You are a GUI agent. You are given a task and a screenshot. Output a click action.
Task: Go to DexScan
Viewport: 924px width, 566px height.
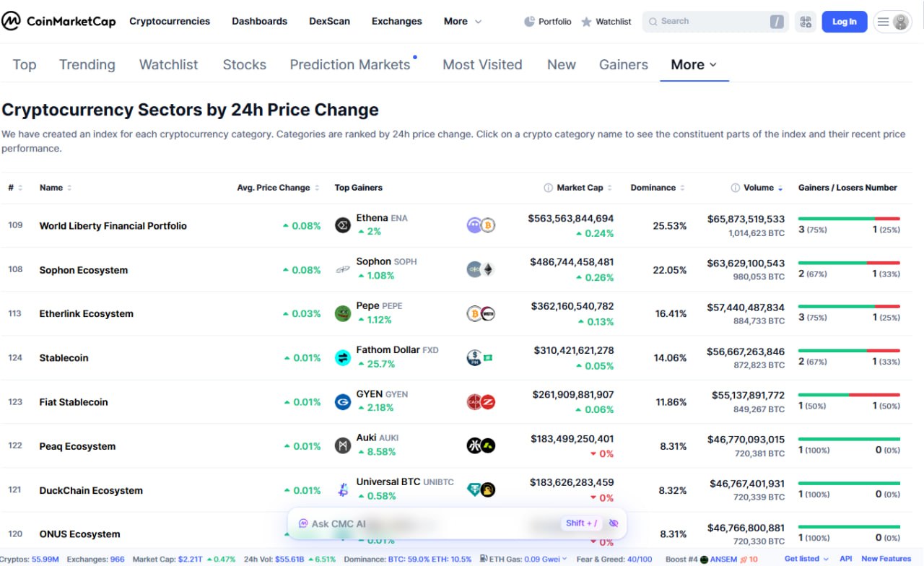coord(329,22)
